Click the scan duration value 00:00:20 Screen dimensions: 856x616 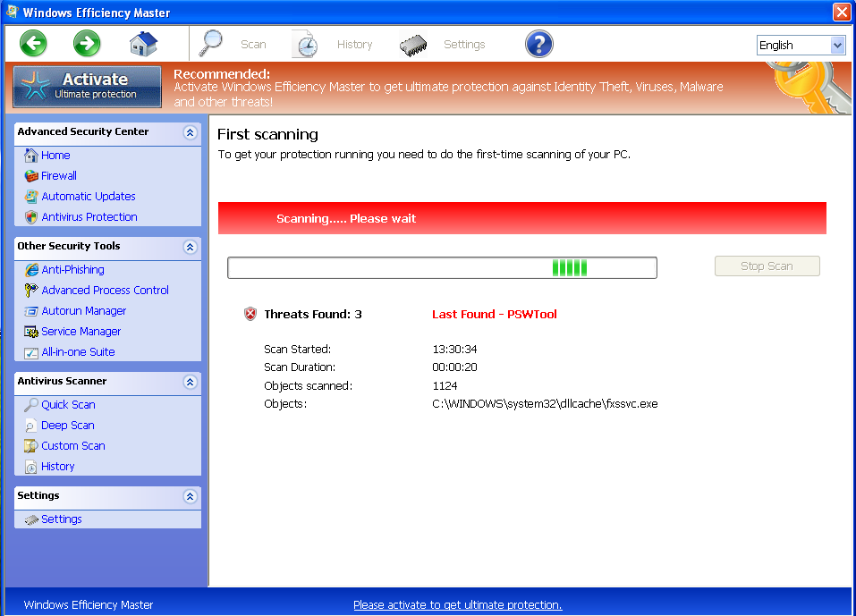pyautogui.click(x=454, y=367)
